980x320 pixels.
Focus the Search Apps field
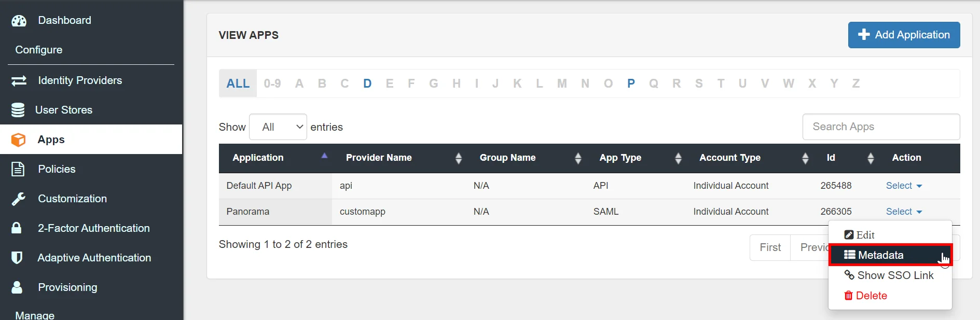click(x=881, y=127)
